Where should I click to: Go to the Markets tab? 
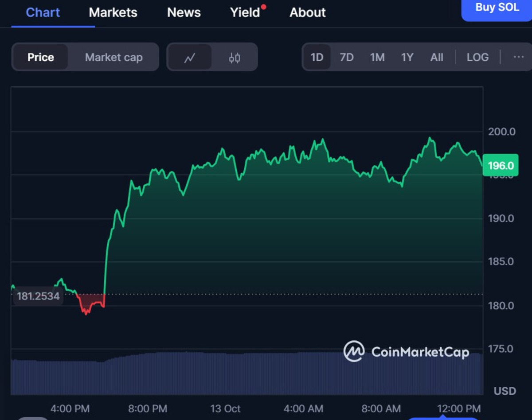click(x=113, y=12)
